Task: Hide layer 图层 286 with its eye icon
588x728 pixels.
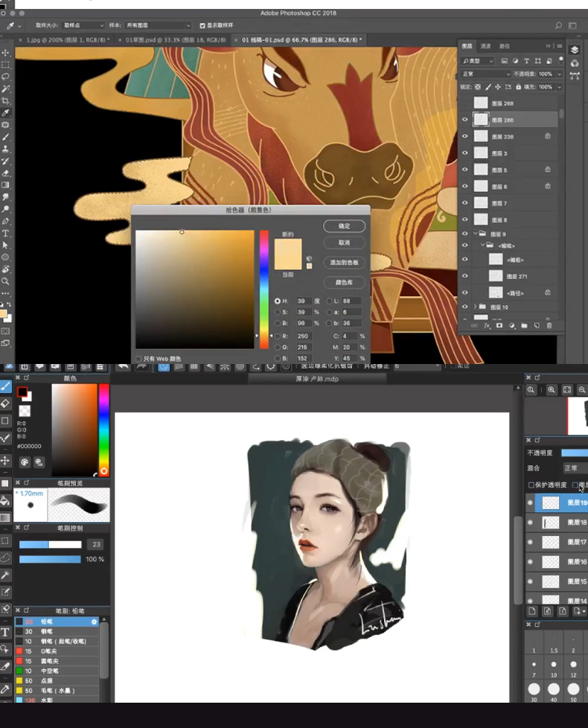Action: click(x=465, y=120)
